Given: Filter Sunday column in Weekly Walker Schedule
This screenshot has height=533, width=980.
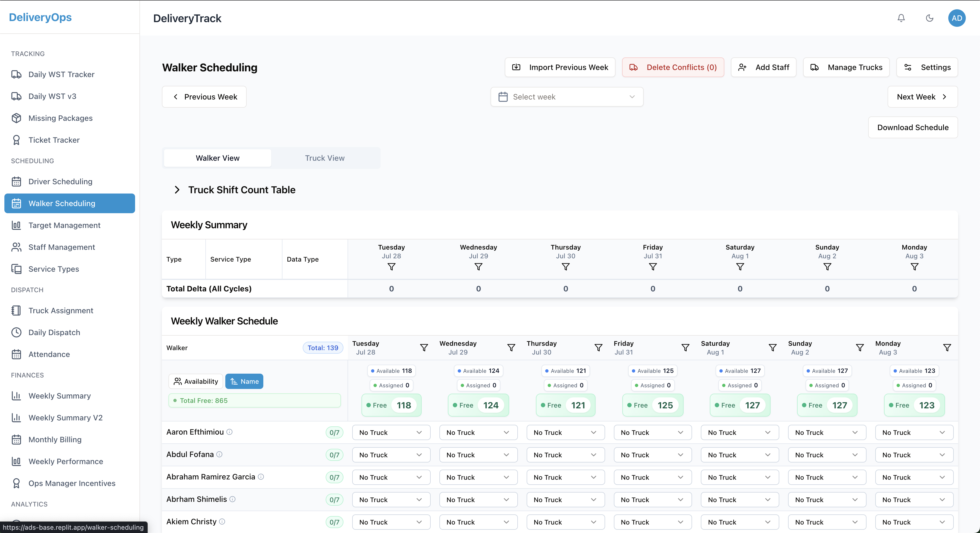Looking at the screenshot, I should pyautogui.click(x=859, y=347).
